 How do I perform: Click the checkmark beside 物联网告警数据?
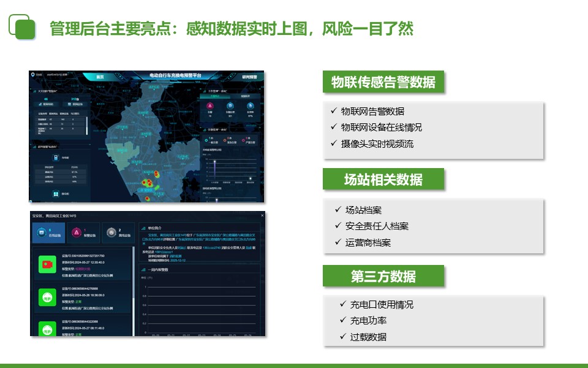pos(333,111)
